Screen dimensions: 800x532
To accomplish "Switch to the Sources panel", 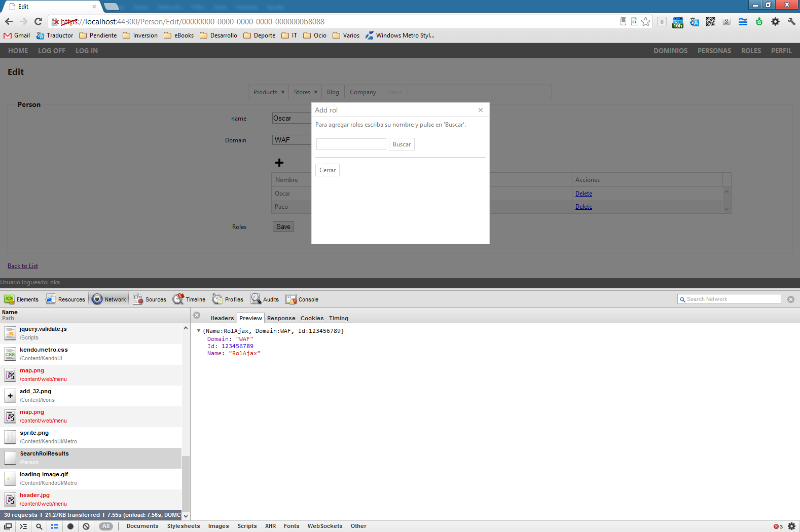I will (150, 299).
